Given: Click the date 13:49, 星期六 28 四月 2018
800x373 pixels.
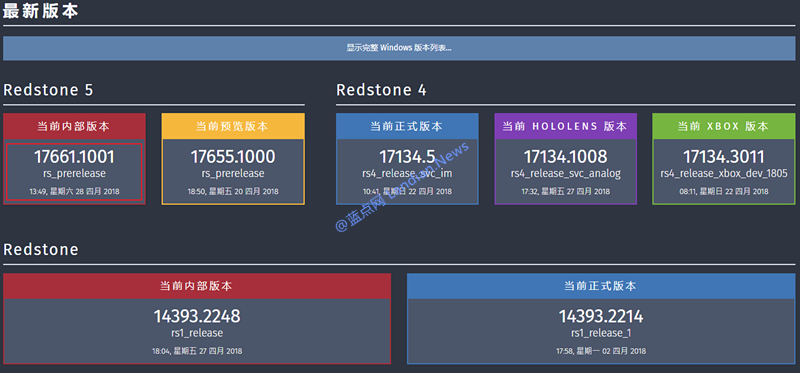Looking at the screenshot, I should 74,191.
